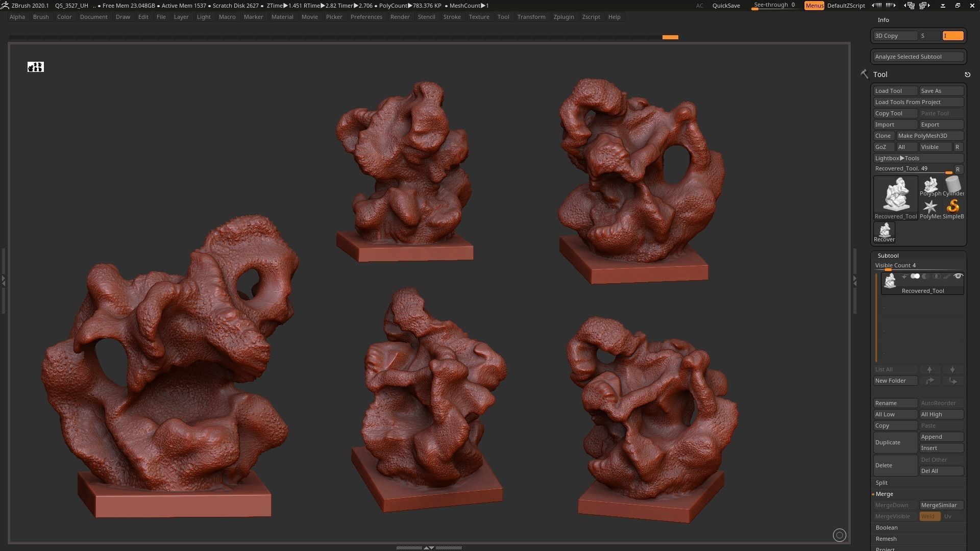The height and width of the screenshot is (551, 980).
Task: Collapse the Tool palette header
Action: point(880,74)
